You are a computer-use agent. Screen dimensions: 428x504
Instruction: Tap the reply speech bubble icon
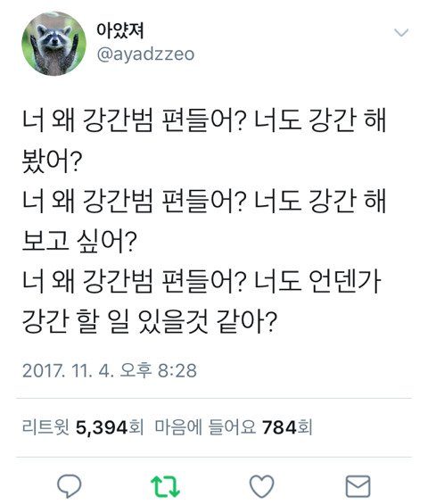(x=69, y=486)
